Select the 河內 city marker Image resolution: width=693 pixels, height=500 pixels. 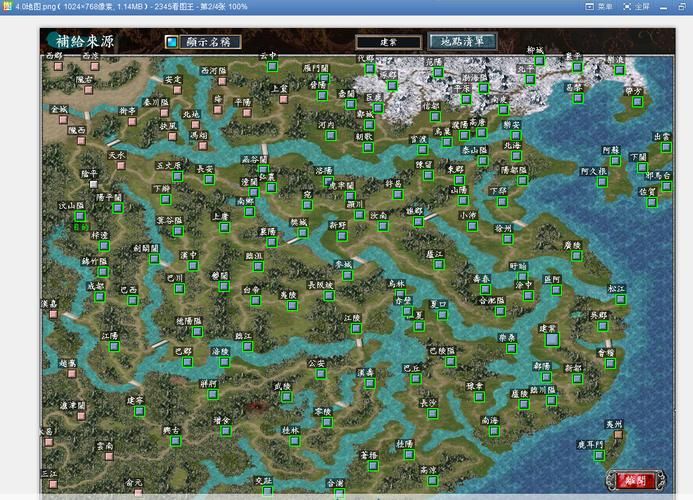click(331, 135)
